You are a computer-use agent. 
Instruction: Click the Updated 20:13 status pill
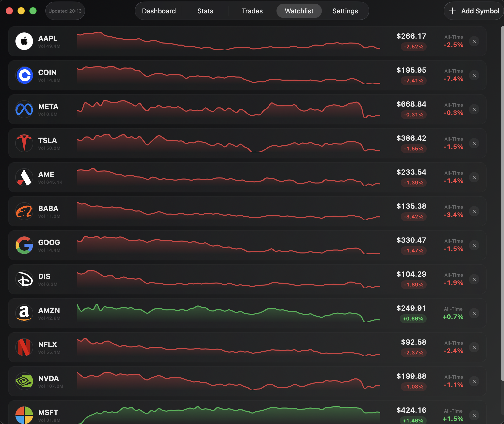click(65, 11)
